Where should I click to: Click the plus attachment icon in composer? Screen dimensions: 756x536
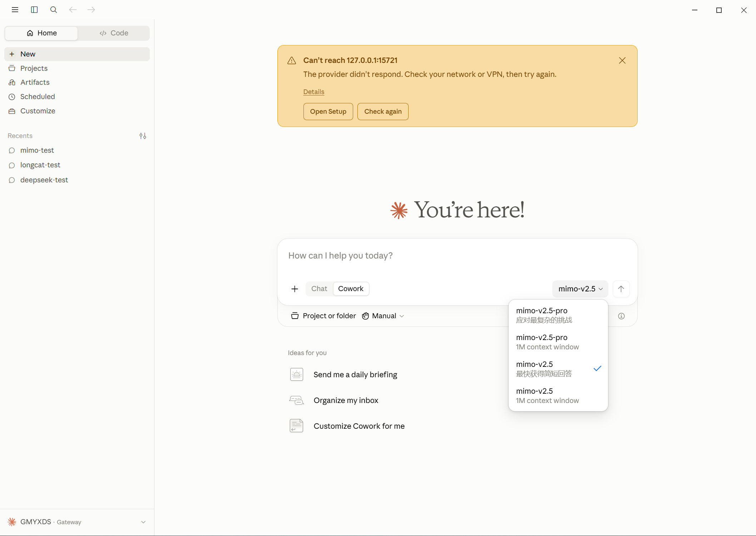(295, 289)
